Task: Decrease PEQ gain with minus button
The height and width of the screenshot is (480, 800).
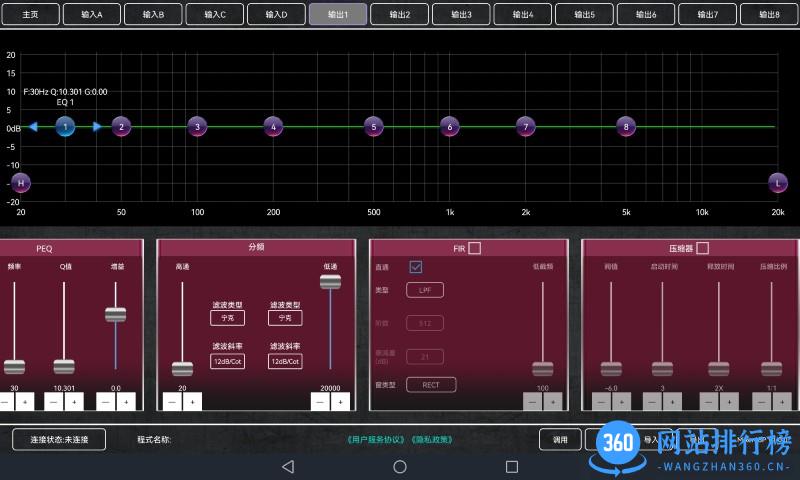Action: coord(106,402)
